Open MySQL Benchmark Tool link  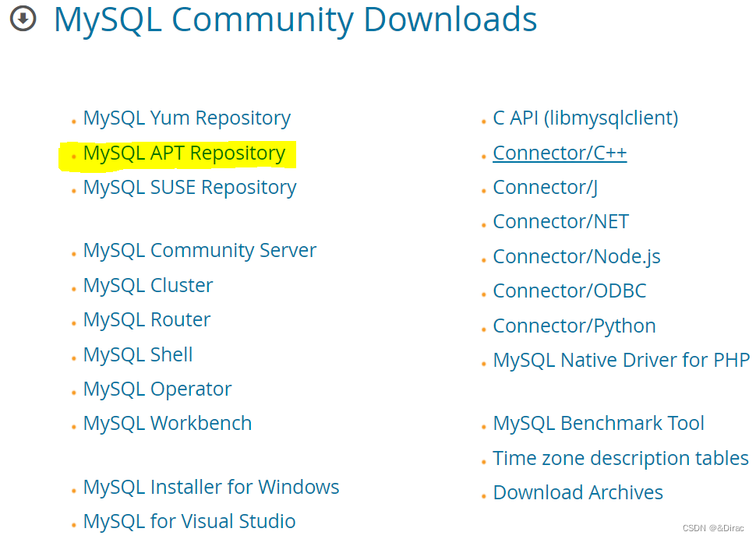pos(599,424)
